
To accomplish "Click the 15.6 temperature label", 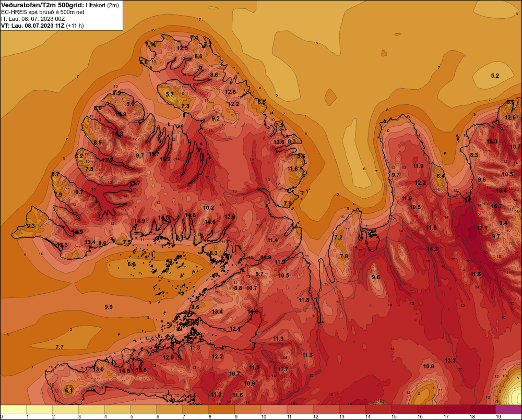I will click(x=141, y=370).
